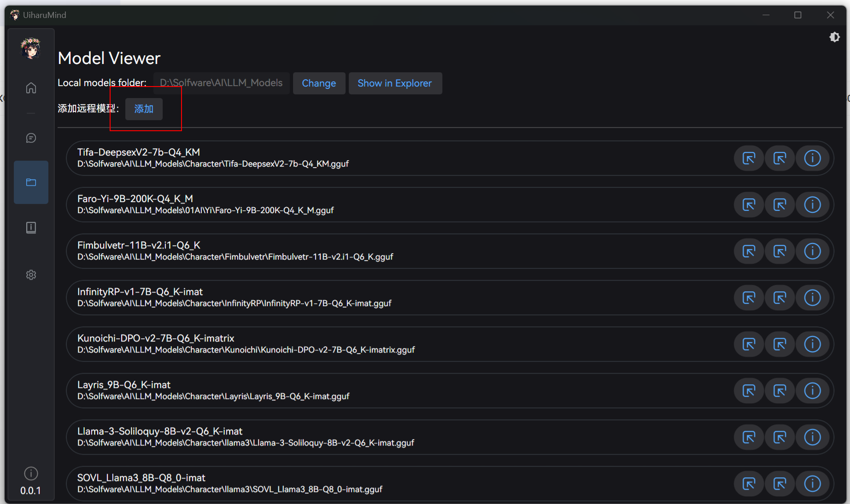Open Settings gear in the sidebar

[x=31, y=275]
